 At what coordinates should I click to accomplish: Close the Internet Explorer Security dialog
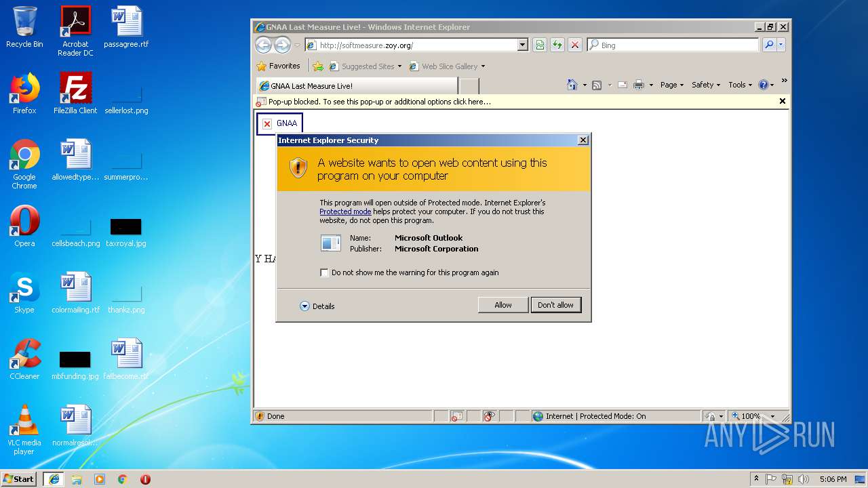coord(583,140)
